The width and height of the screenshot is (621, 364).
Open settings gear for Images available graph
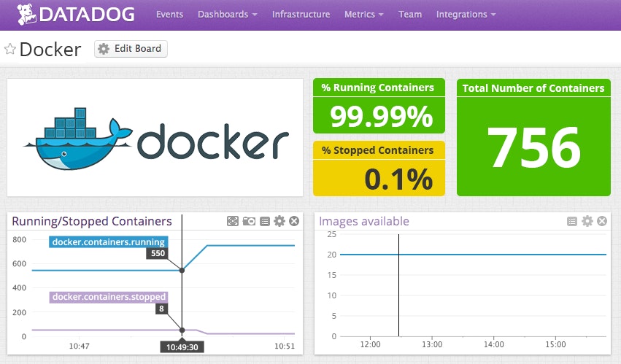pyautogui.click(x=587, y=221)
